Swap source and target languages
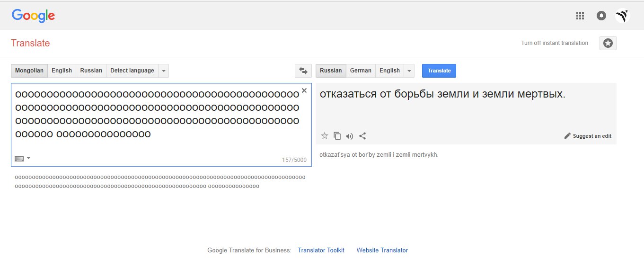 pyautogui.click(x=303, y=71)
